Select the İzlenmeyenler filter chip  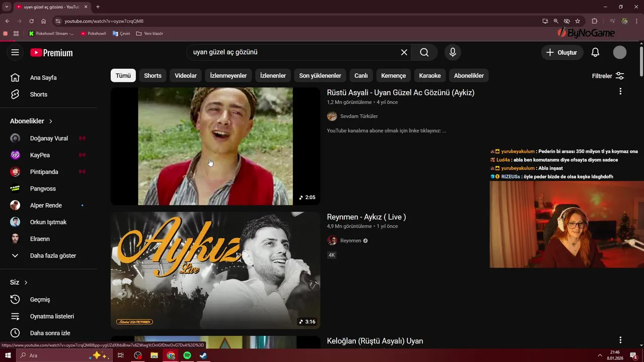228,75
